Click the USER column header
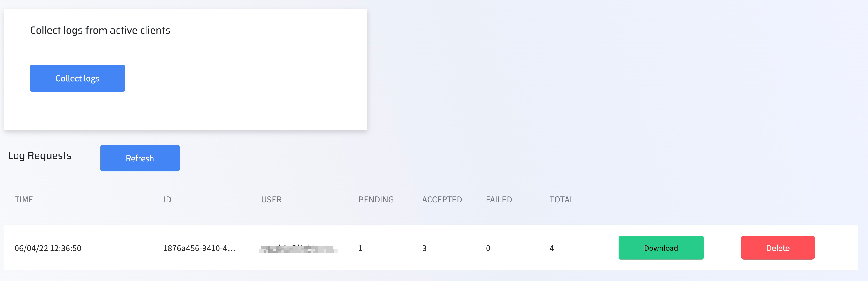The image size is (868, 281). [271, 200]
